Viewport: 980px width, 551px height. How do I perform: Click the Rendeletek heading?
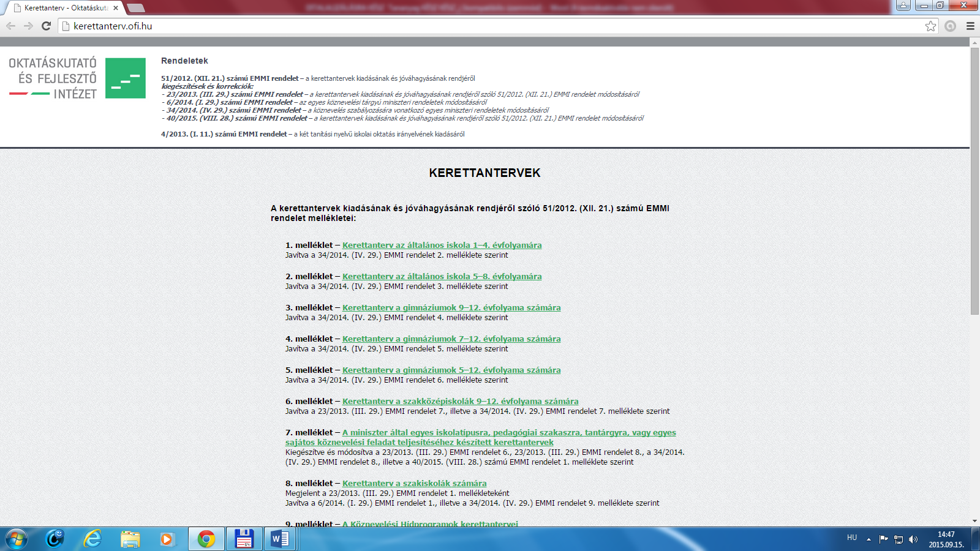pos(184,61)
